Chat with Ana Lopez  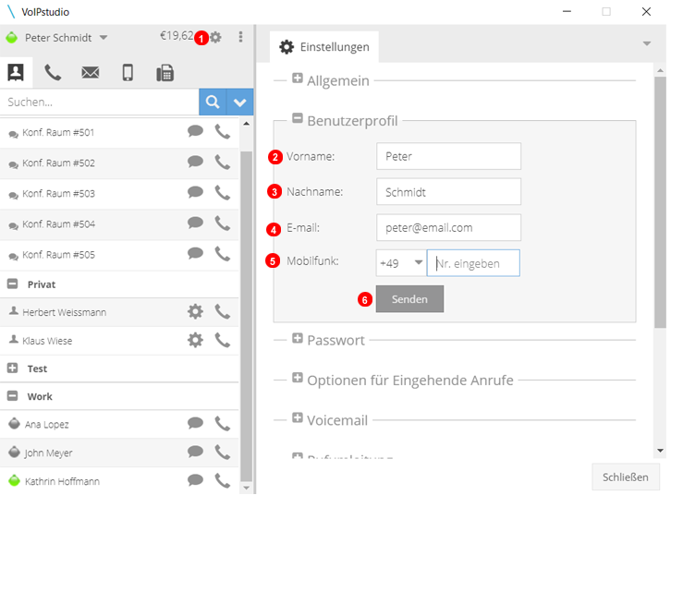point(195,423)
